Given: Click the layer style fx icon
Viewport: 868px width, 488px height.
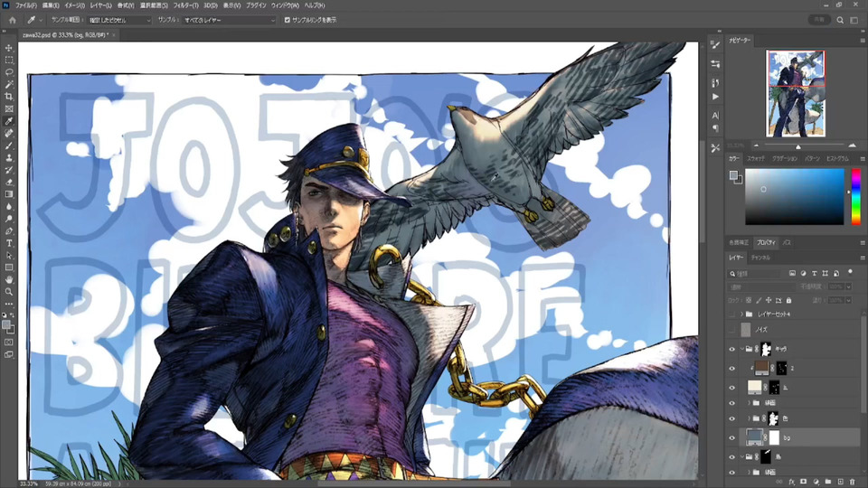Looking at the screenshot, I should [x=792, y=482].
